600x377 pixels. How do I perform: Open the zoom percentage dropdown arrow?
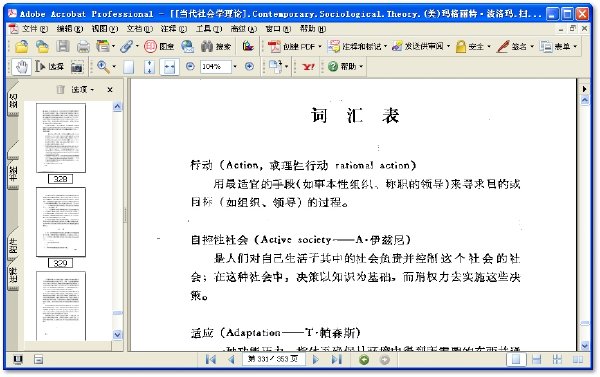point(235,67)
